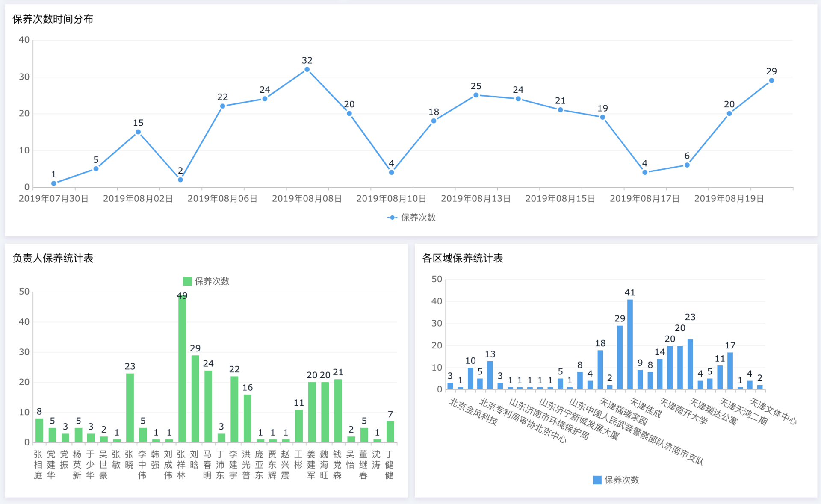Select the blue bar labeled 29
This screenshot has height=504, width=821.
(620, 357)
